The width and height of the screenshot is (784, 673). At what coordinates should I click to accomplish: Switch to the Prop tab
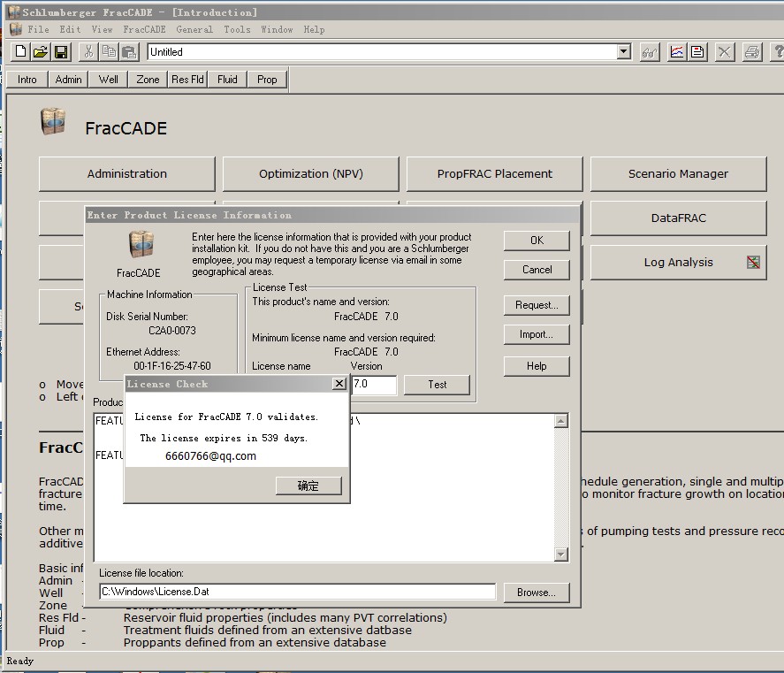(267, 80)
